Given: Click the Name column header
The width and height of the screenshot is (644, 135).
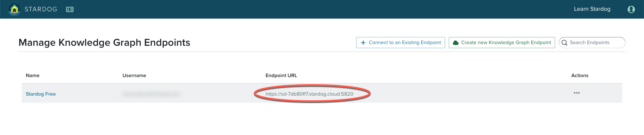Looking at the screenshot, I should coord(33,75).
